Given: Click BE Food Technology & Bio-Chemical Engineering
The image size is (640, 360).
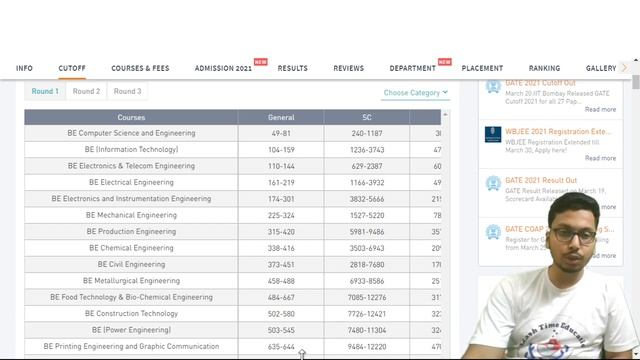Looking at the screenshot, I should pyautogui.click(x=131, y=297).
